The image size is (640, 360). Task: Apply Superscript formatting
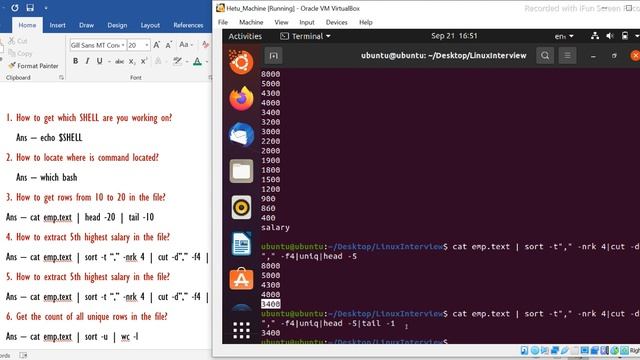[143, 62]
